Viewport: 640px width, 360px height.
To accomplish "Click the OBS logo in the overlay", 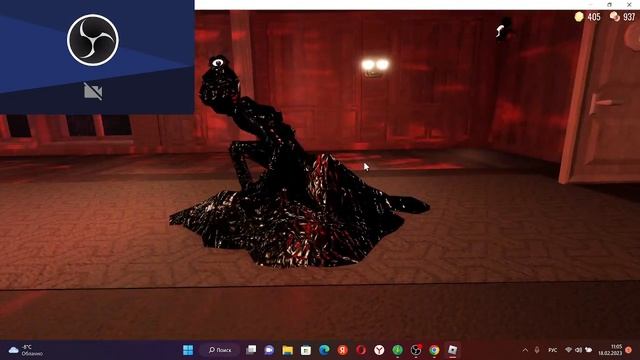I will pyautogui.click(x=93, y=40).
